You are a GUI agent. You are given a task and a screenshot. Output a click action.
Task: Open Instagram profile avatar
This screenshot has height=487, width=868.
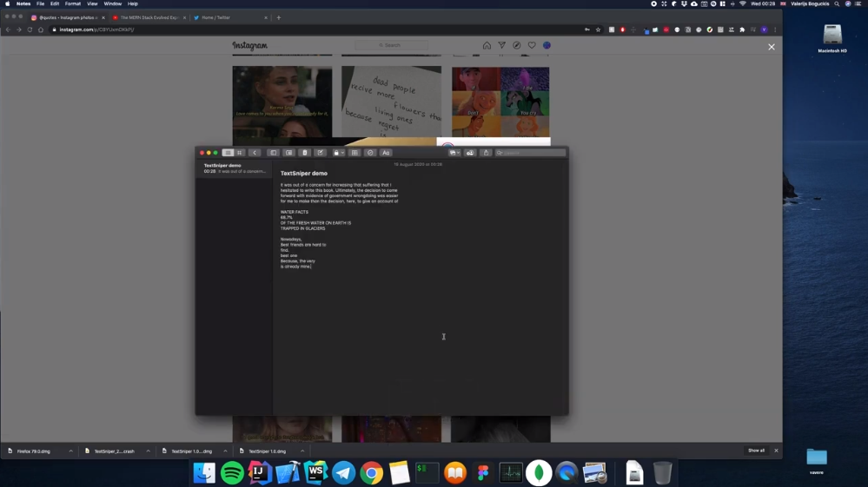547,45
